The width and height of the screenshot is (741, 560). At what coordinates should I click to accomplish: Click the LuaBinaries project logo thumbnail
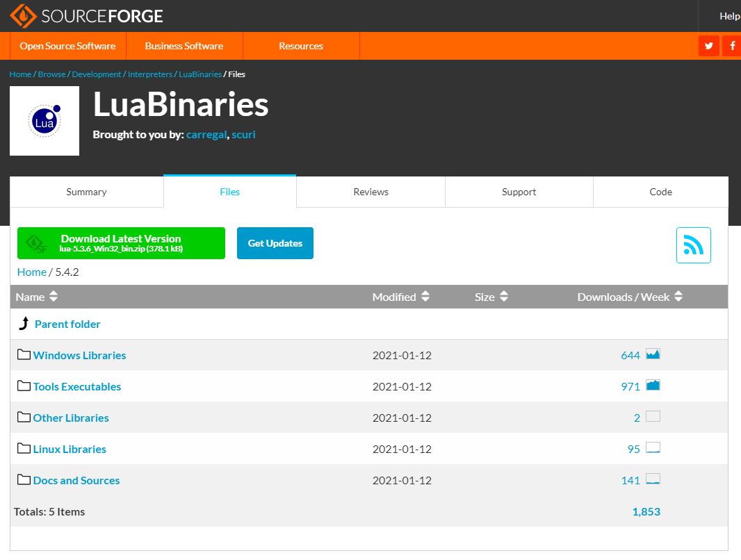[x=44, y=121]
